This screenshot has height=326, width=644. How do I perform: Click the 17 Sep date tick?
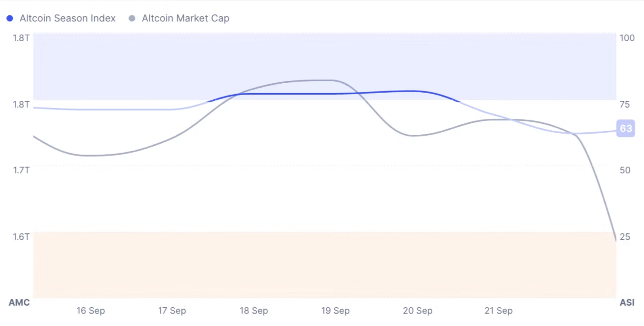click(172, 311)
